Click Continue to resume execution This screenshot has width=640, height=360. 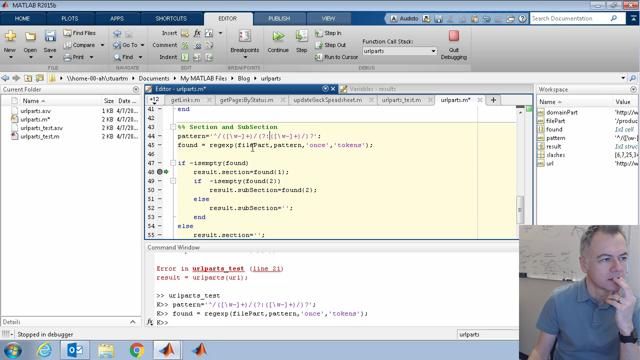coord(278,41)
